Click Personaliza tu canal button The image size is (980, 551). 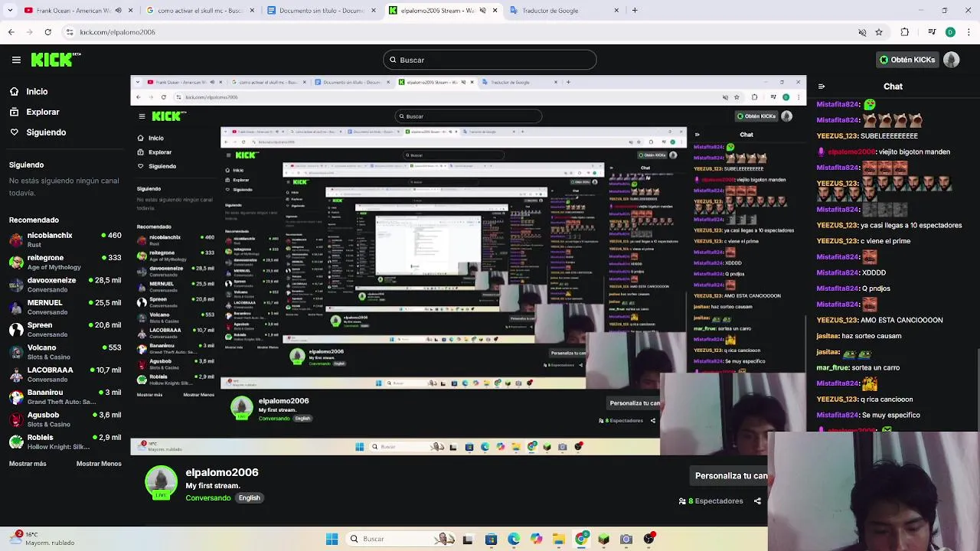[x=730, y=476]
